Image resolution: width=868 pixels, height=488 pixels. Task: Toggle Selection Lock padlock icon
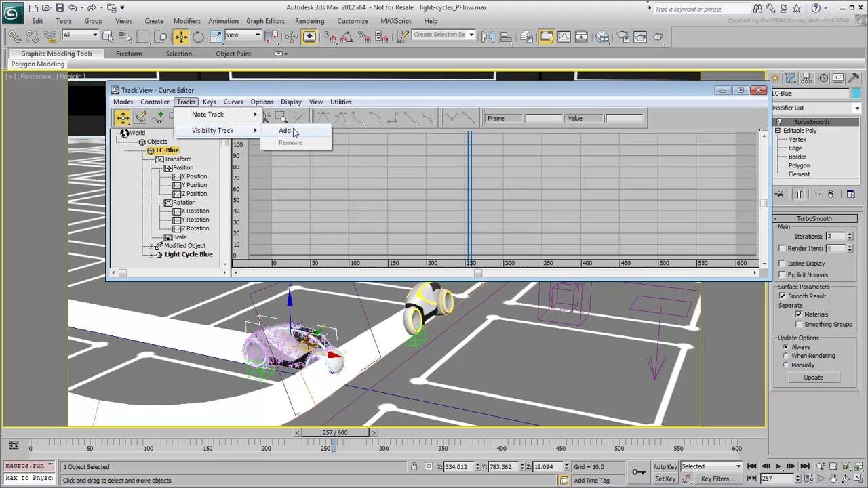tap(414, 466)
